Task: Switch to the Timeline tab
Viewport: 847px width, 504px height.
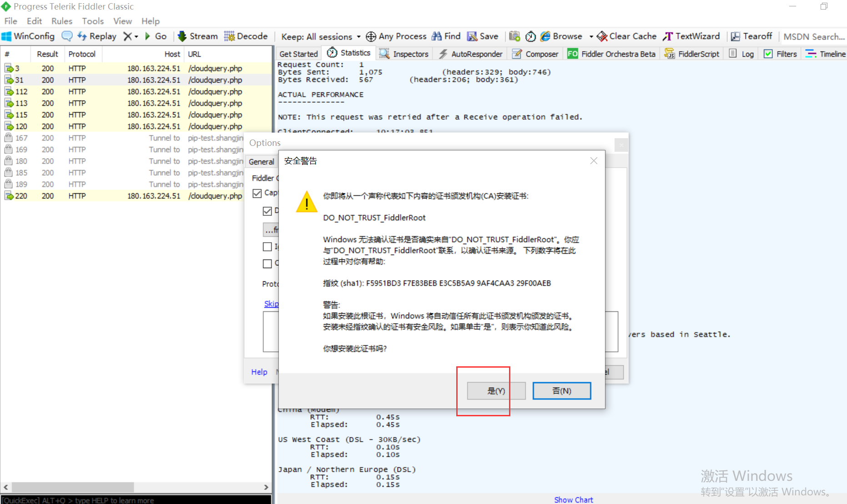Action: point(826,54)
